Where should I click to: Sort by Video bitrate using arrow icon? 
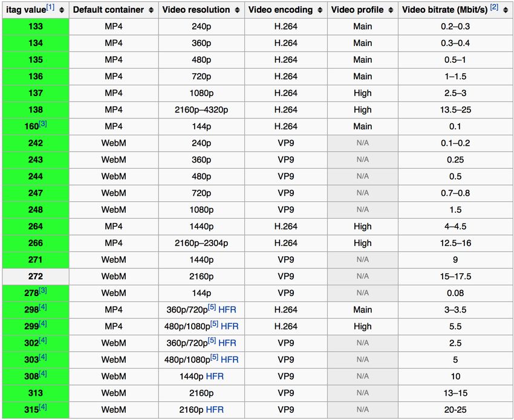click(x=506, y=10)
